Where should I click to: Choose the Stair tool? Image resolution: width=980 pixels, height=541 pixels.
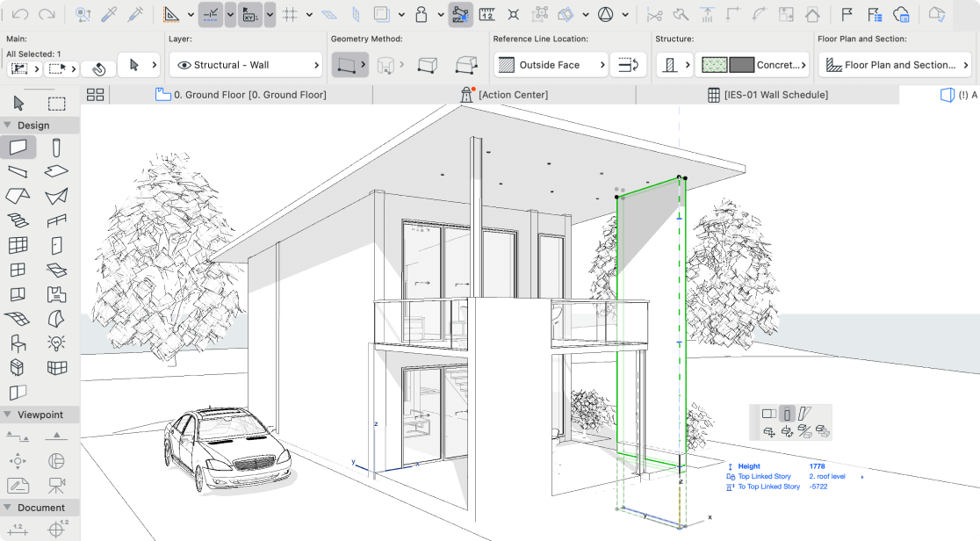click(18, 220)
